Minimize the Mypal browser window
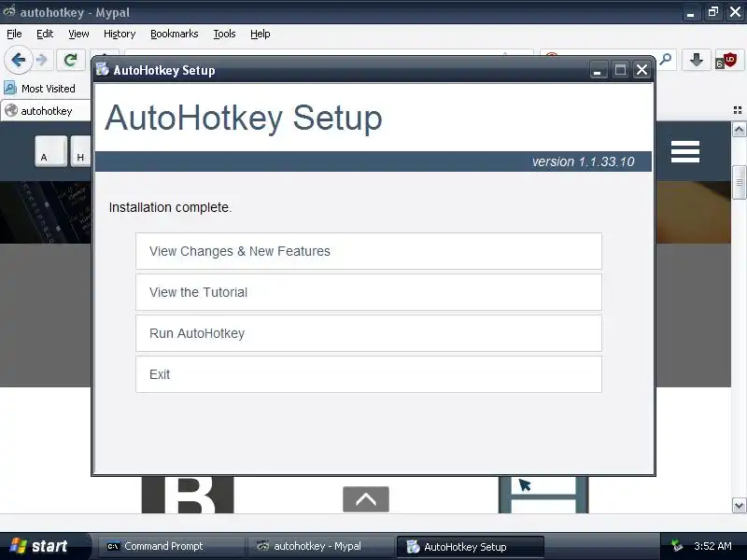 pyautogui.click(x=690, y=12)
